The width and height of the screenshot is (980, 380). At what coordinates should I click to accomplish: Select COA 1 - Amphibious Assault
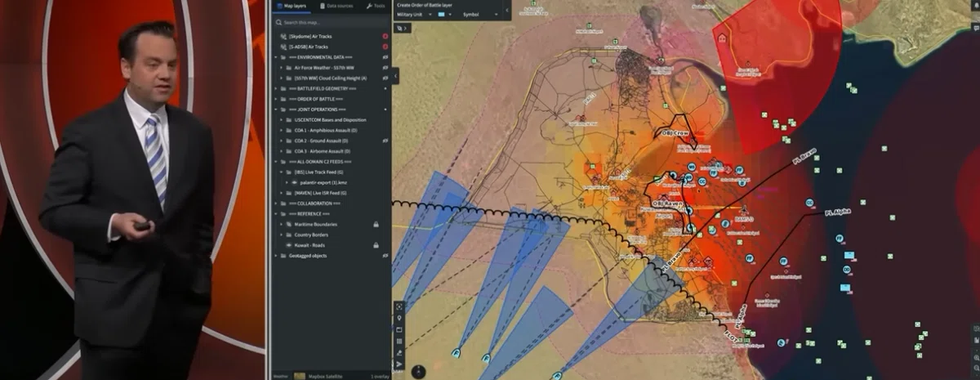coord(325,130)
